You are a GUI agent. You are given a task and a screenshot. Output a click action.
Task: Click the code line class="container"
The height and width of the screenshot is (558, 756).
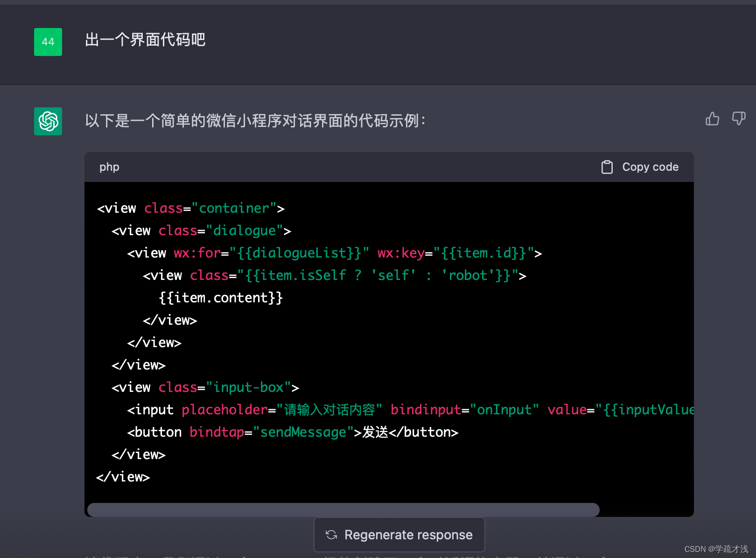tap(190, 208)
